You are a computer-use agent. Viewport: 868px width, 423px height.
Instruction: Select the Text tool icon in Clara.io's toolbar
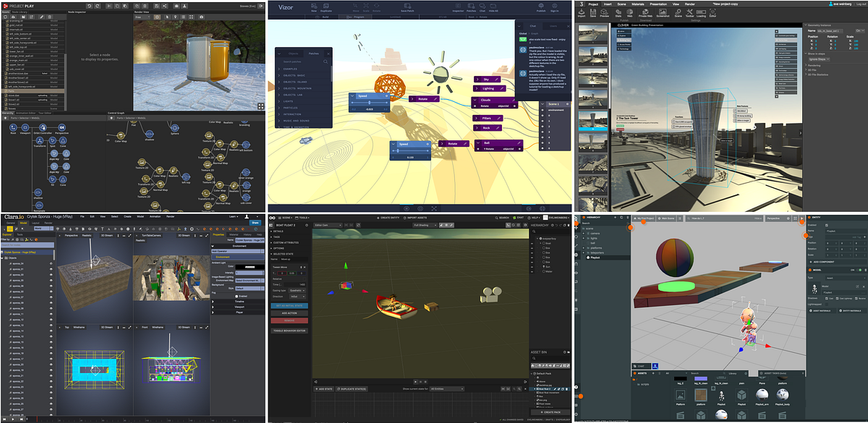pyautogui.click(x=103, y=228)
